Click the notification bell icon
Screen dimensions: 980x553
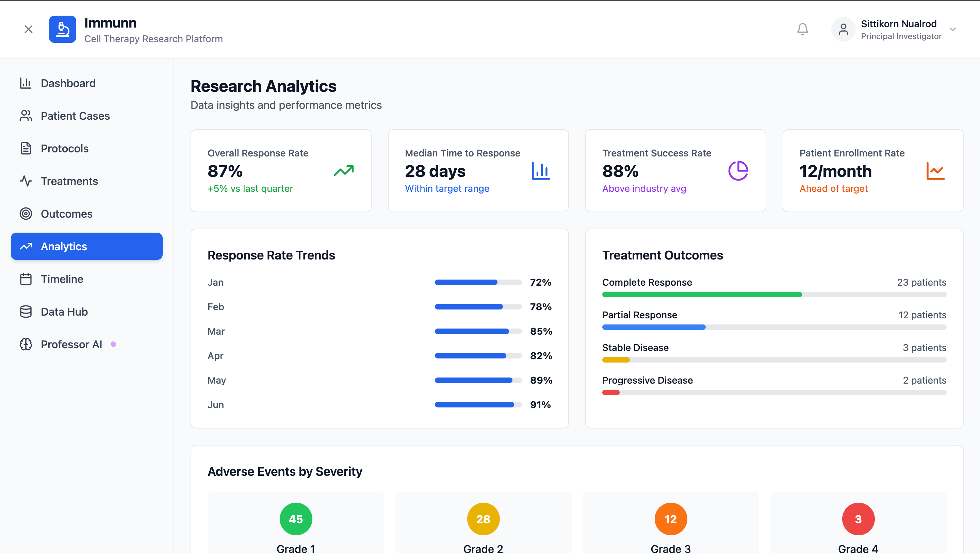coord(802,29)
